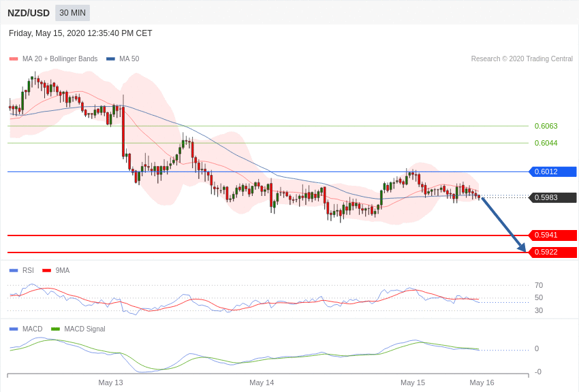
Task: Click the MA 50 legend label
Action: pos(129,59)
